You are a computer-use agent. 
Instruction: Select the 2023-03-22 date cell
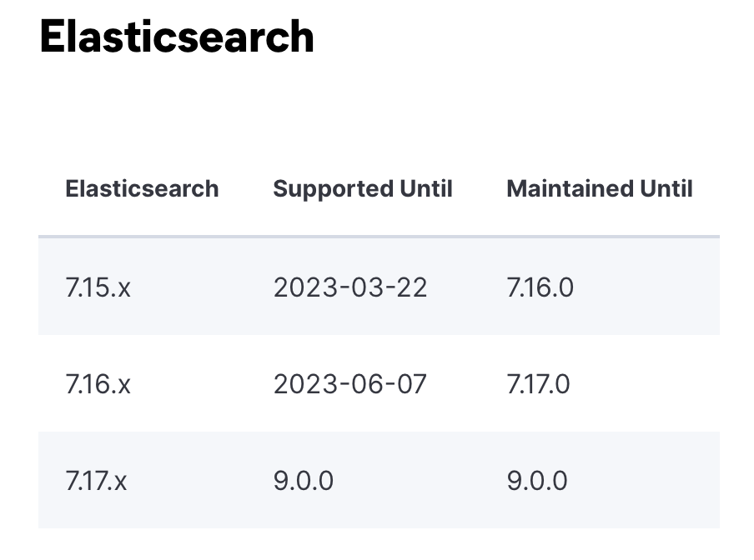click(x=350, y=287)
